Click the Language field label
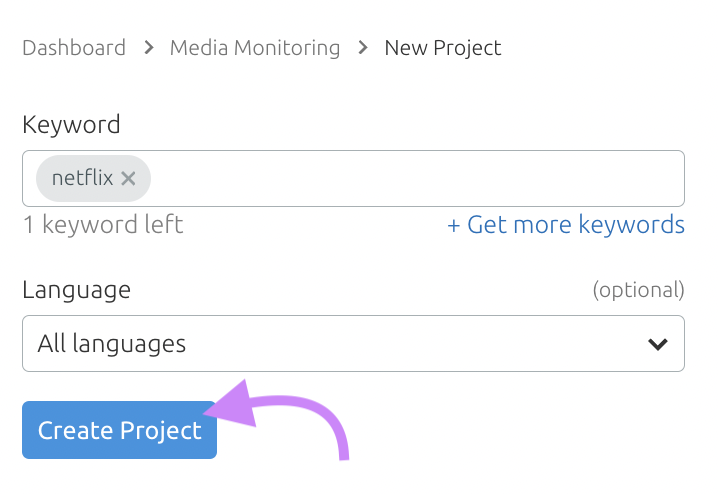This screenshot has height=494, width=718. pos(76,290)
